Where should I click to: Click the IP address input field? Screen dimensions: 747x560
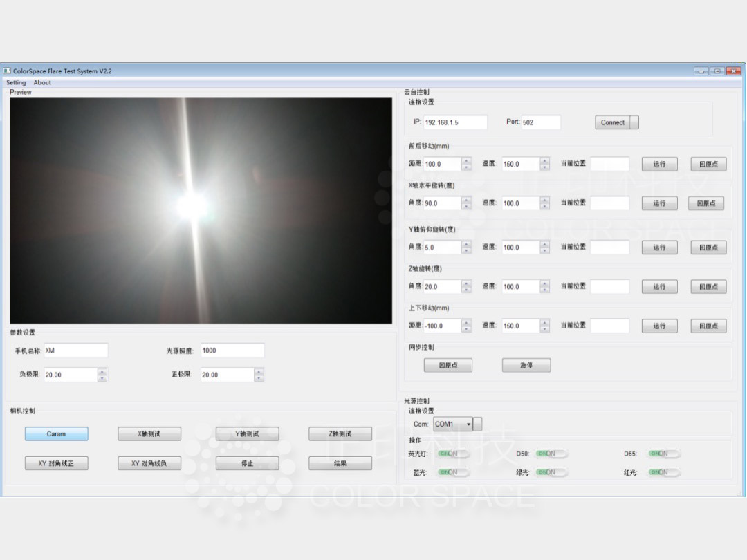454,122
